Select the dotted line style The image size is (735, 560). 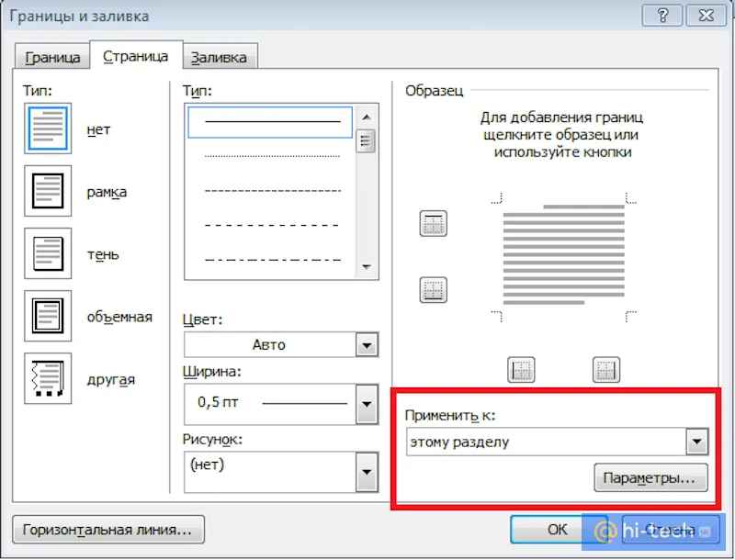pos(270,156)
